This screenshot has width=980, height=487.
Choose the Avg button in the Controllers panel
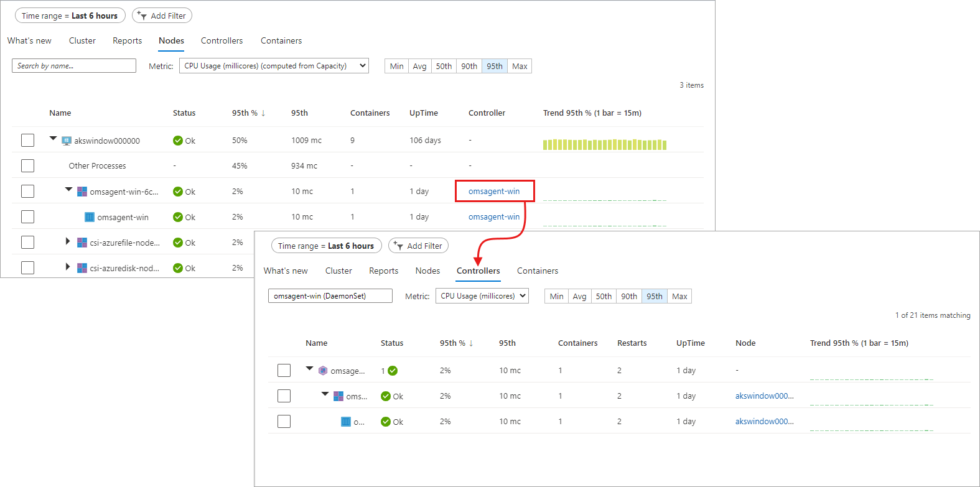(x=580, y=297)
